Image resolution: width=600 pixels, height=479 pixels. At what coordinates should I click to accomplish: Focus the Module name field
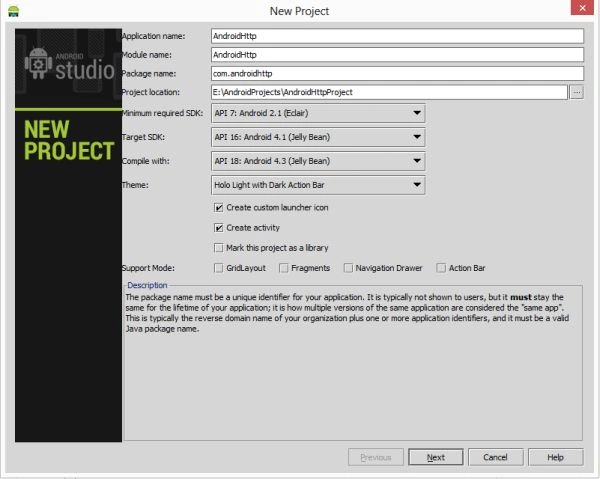point(397,55)
